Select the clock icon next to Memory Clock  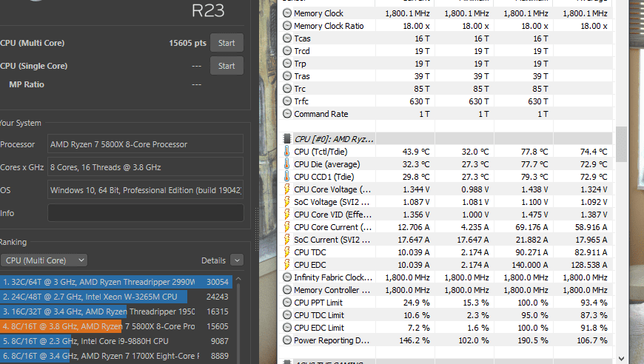tap(287, 13)
